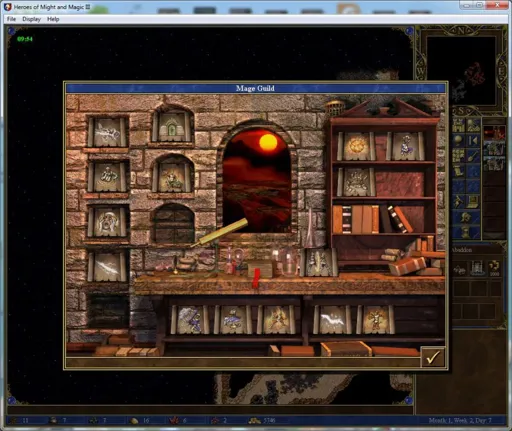Viewport: 512px width, 431px height.
Task: Click the skull-face spell scroll in wall niche
Action: click(x=107, y=221)
